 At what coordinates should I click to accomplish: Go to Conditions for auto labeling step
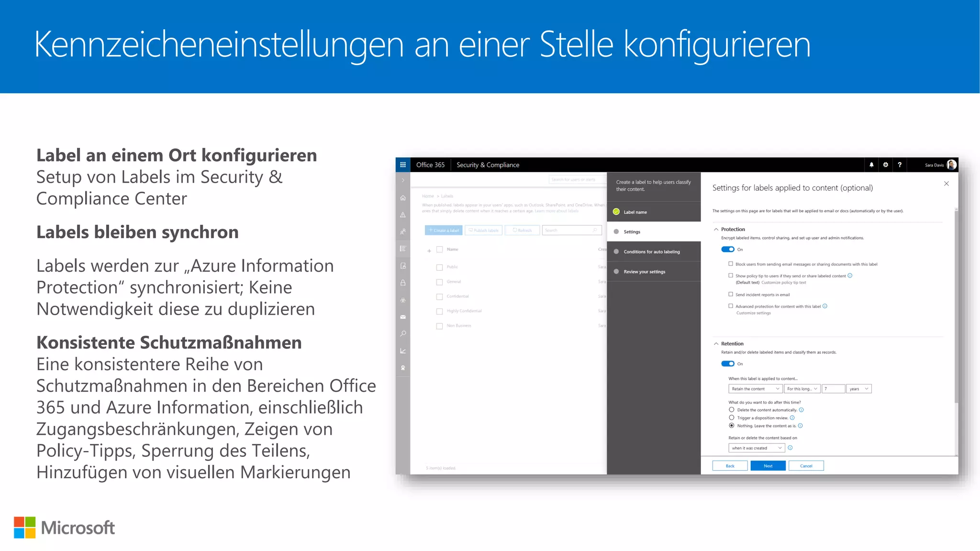tap(654, 252)
